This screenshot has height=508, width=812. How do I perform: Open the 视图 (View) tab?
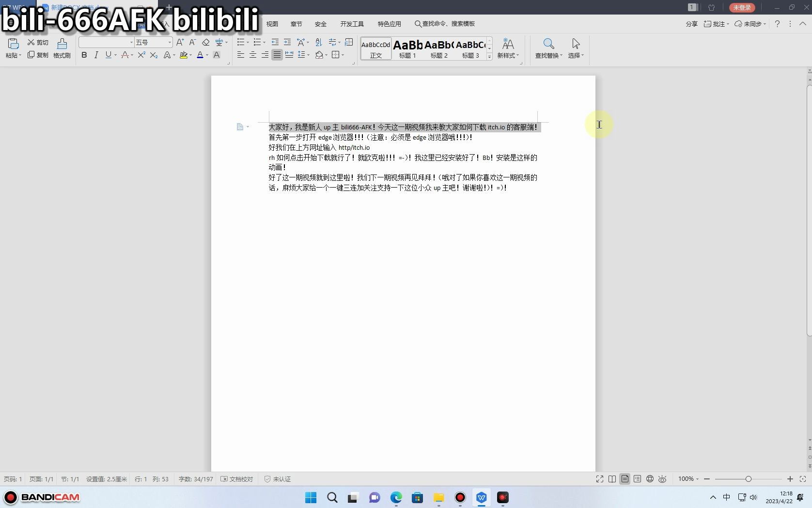(272, 24)
